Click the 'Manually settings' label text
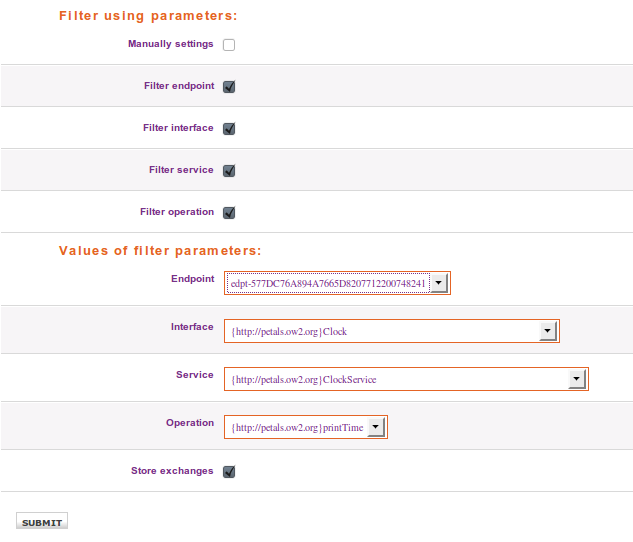Viewport: 633px width, 542px height. [x=170, y=44]
